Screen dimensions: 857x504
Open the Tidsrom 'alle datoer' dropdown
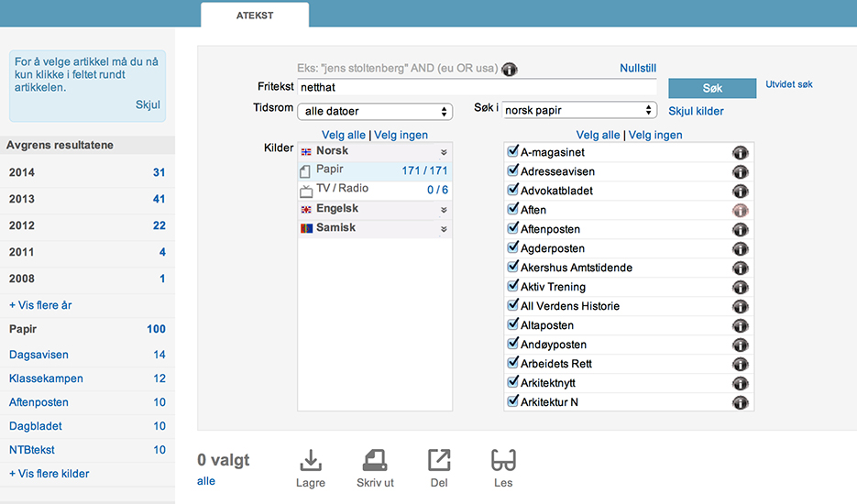coord(376,111)
